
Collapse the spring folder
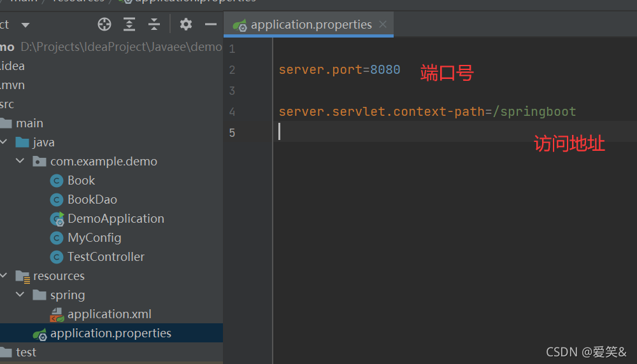pos(20,295)
